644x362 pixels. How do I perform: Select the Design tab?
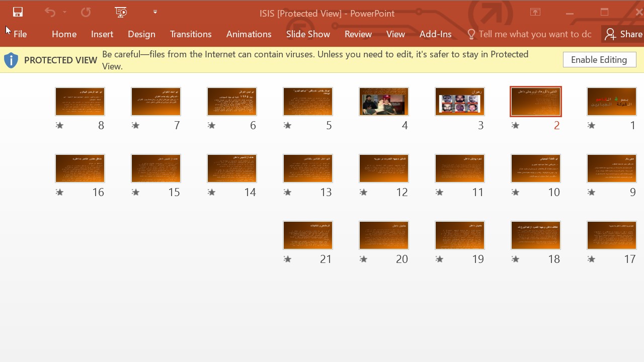[x=141, y=34]
